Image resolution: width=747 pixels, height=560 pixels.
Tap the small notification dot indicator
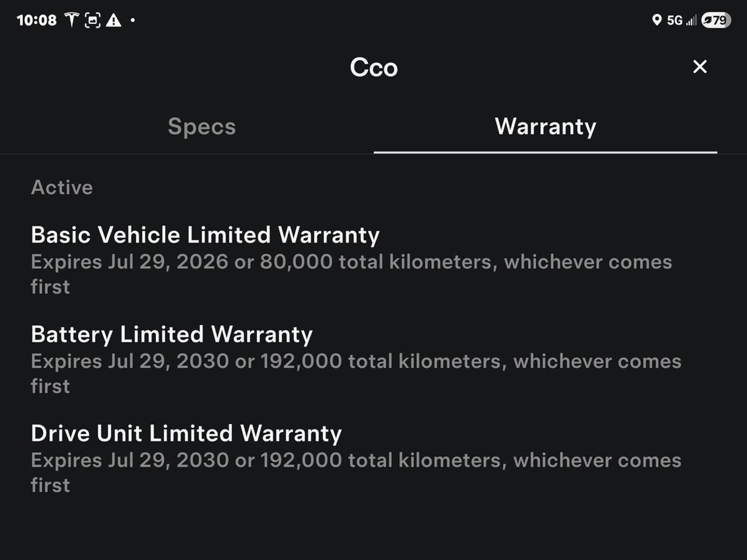pyautogui.click(x=133, y=20)
